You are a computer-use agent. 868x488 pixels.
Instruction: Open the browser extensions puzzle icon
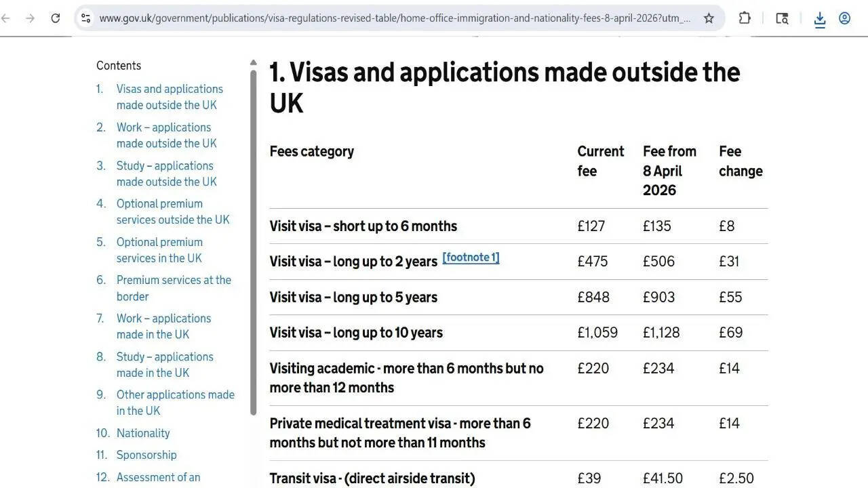click(744, 18)
